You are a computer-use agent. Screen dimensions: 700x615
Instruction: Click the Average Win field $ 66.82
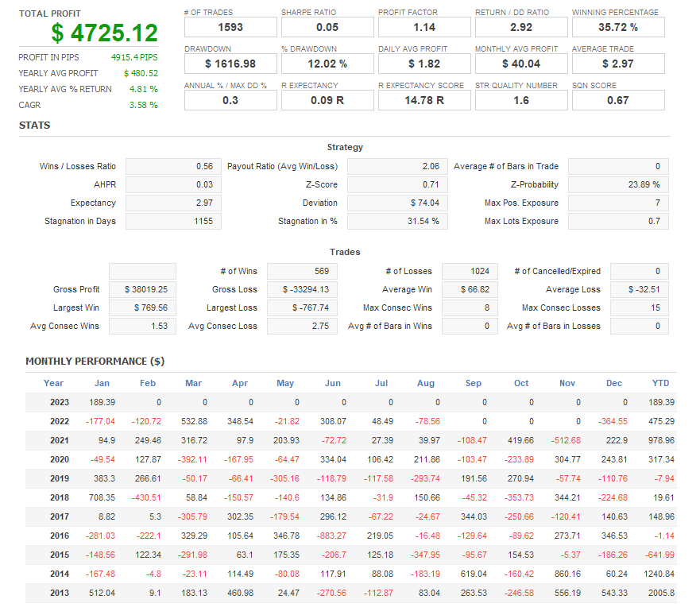point(470,290)
